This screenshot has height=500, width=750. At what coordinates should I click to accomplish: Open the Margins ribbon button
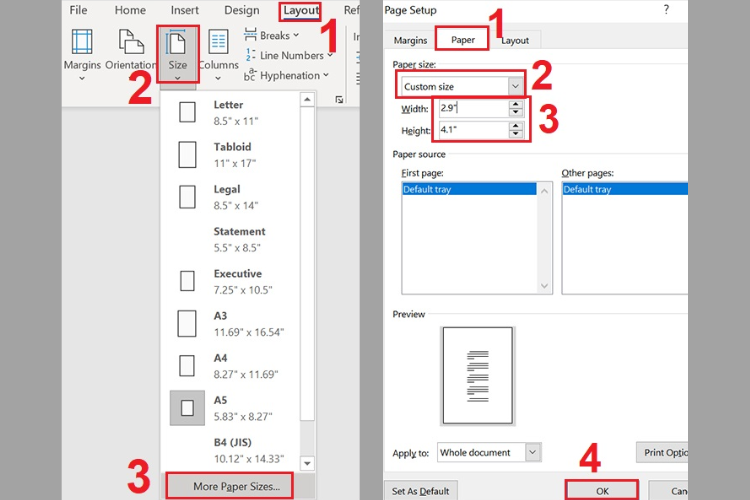[82, 55]
